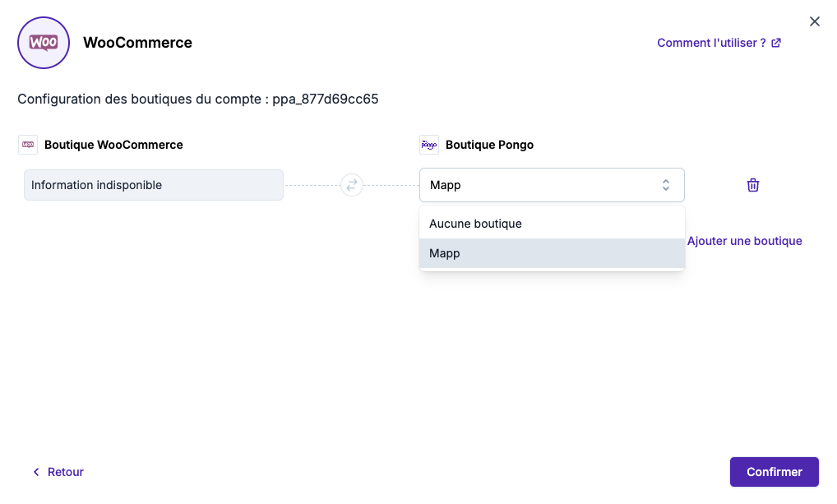Click the external link icon by help

(776, 43)
